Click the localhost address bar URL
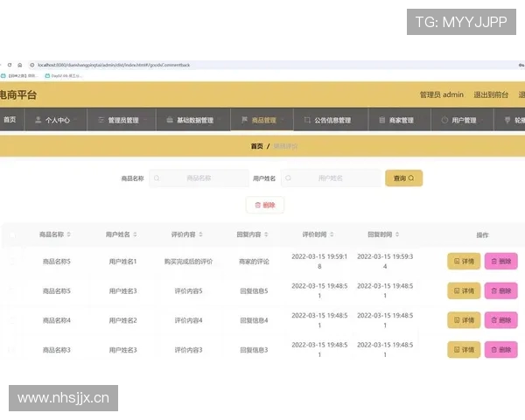Image resolution: width=525 pixels, height=420 pixels. click(x=114, y=65)
